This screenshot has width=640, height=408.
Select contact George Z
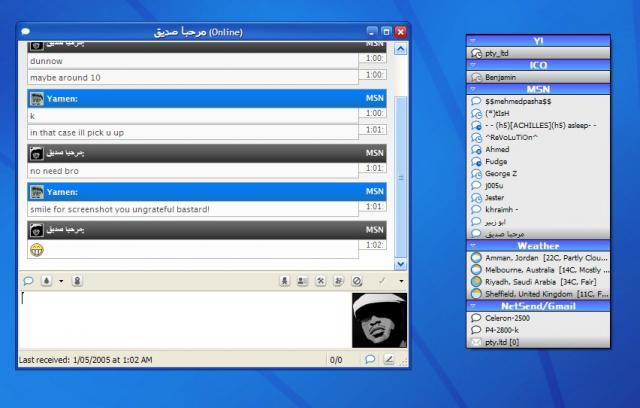tap(538, 173)
